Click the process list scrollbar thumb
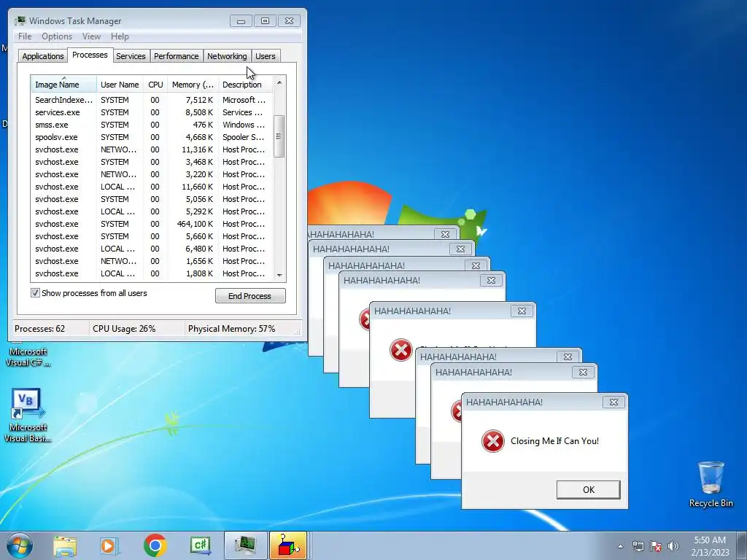Image resolution: width=747 pixels, height=560 pixels. click(279, 136)
